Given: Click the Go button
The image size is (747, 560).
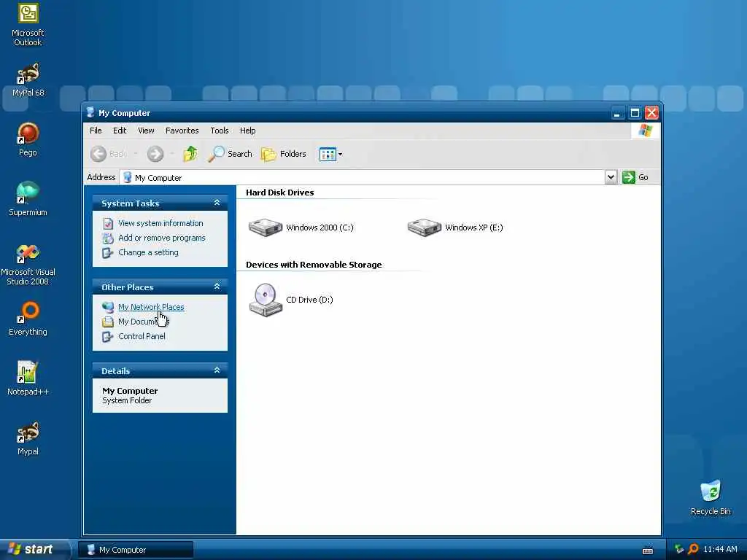Looking at the screenshot, I should 635,177.
